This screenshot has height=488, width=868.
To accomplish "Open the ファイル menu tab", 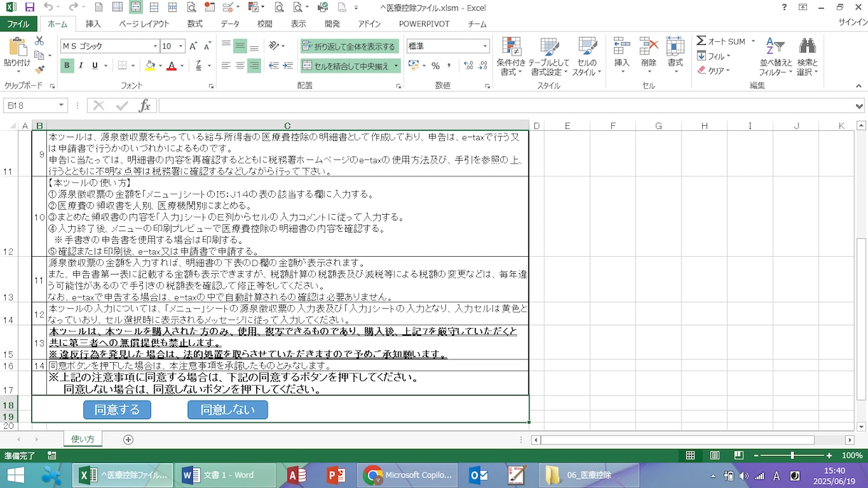I will (x=18, y=23).
